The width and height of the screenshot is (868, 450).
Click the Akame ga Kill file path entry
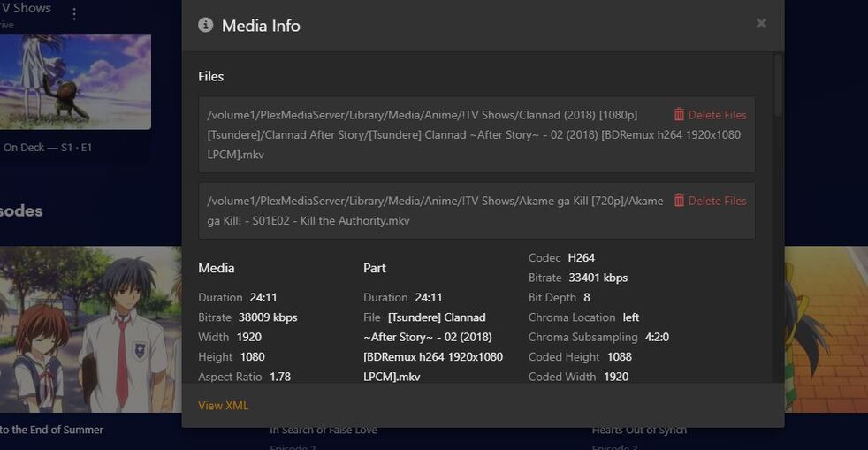tap(433, 210)
